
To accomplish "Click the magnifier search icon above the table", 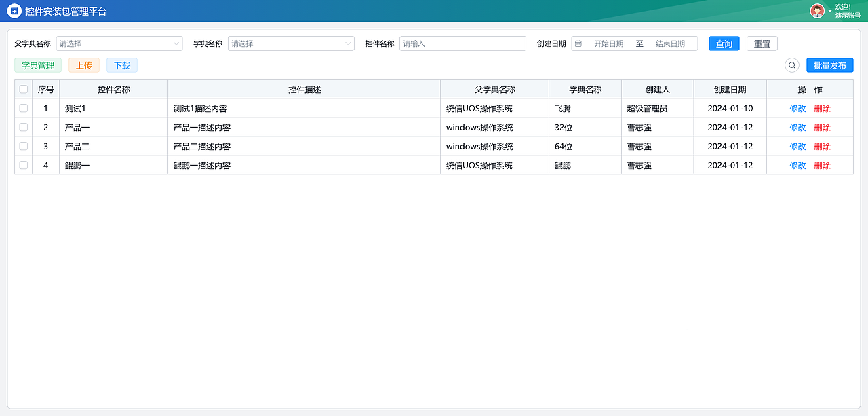I will pyautogui.click(x=791, y=64).
